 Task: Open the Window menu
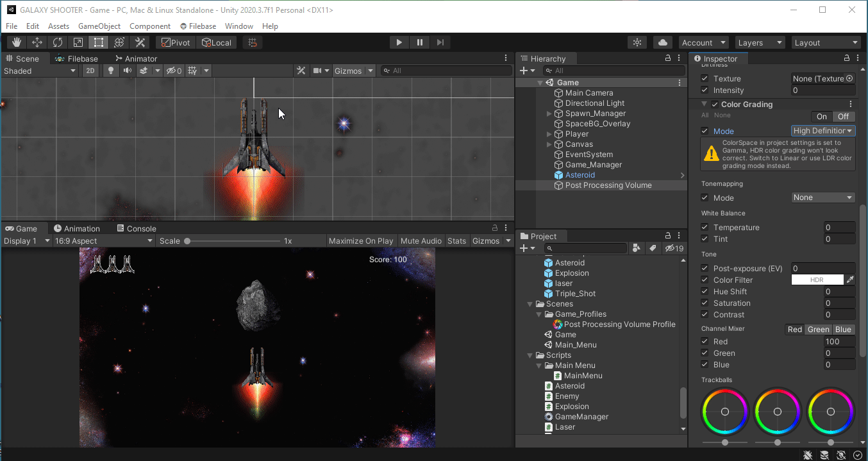239,26
